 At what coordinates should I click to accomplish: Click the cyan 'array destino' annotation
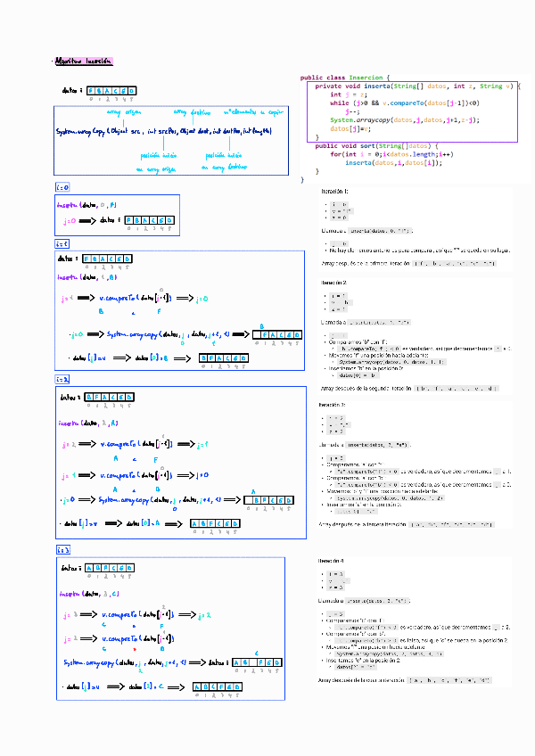192,112
